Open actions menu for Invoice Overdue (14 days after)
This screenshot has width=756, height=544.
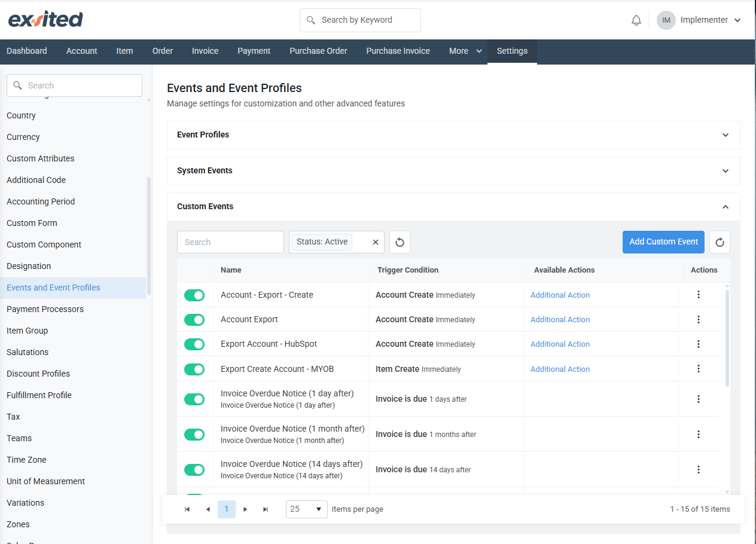pyautogui.click(x=699, y=469)
